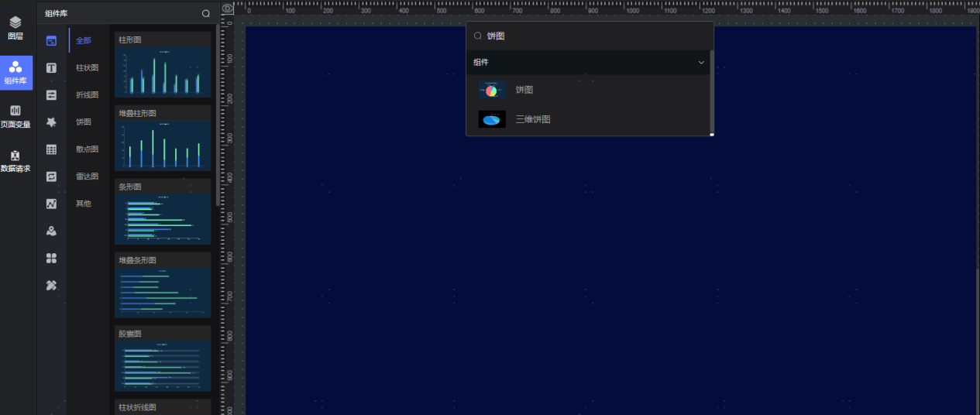
Task: Open the 数据请求 data request panel
Action: click(15, 160)
